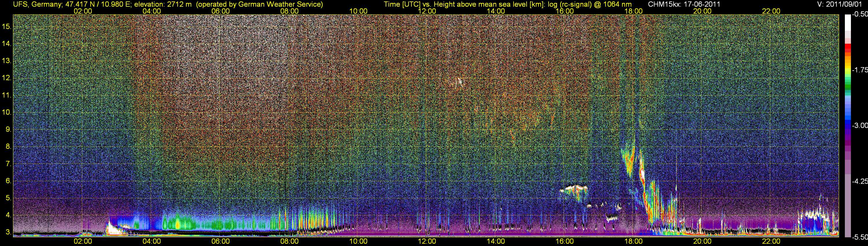The image size is (868, 246).
Task: Click the 08:00 label on the top time axis
Action: point(289,11)
